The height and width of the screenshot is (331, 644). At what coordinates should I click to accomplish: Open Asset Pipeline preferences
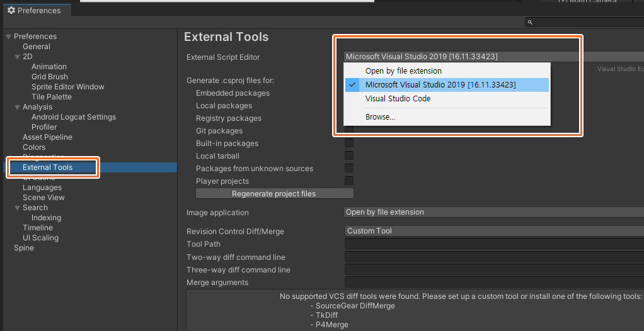coord(47,137)
